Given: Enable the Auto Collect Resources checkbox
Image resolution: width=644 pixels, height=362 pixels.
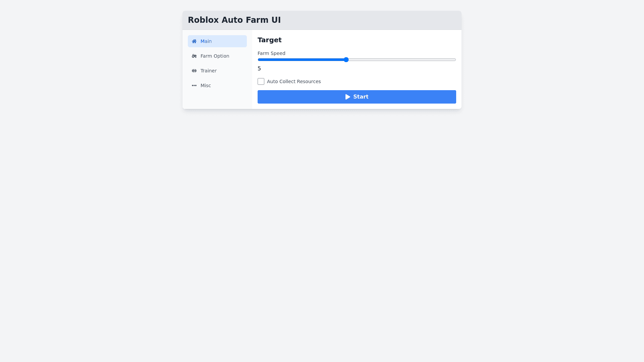Looking at the screenshot, I should (x=261, y=81).
